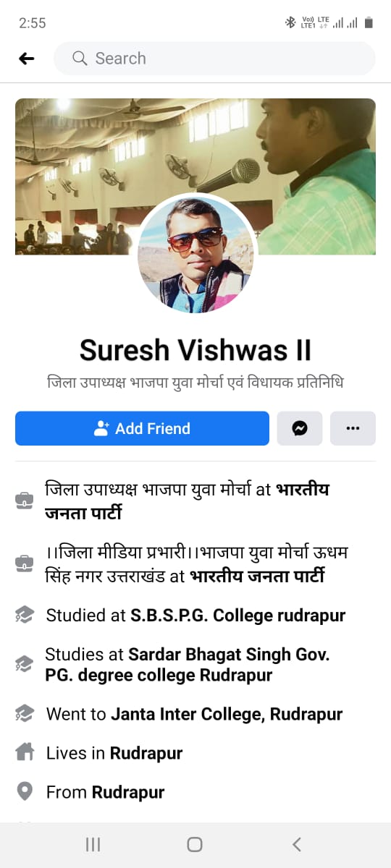Open S.B.S.P.G. College rudrapur link
The width and height of the screenshot is (391, 868).
(x=238, y=616)
